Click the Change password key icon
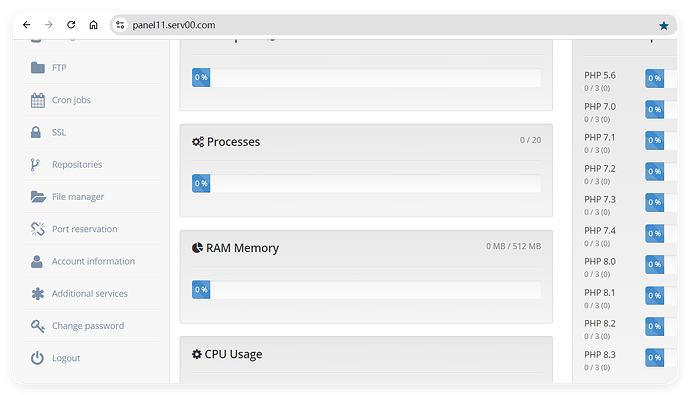Image resolution: width=690 pixels, height=395 pixels. pos(37,326)
